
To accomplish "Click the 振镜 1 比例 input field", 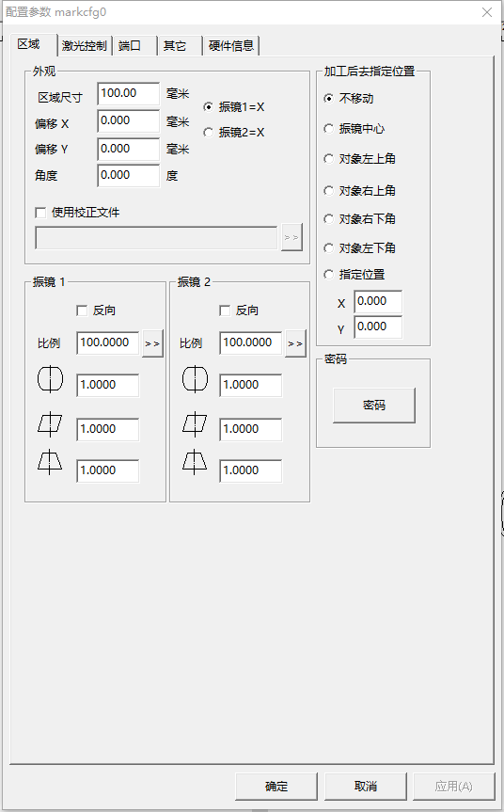I will tap(107, 342).
